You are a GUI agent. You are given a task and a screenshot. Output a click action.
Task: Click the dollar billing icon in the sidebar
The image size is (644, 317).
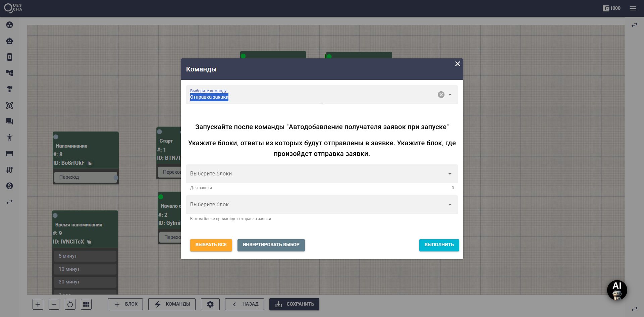pos(9,186)
